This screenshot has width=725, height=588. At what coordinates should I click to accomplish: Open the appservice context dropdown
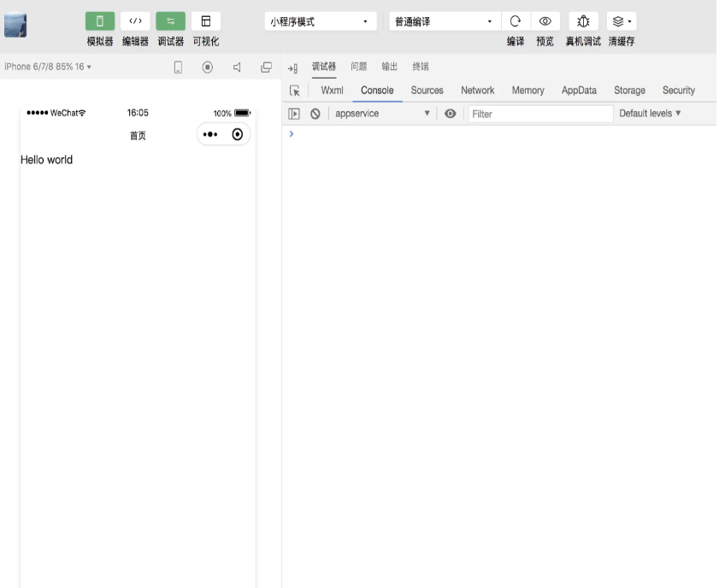point(382,114)
